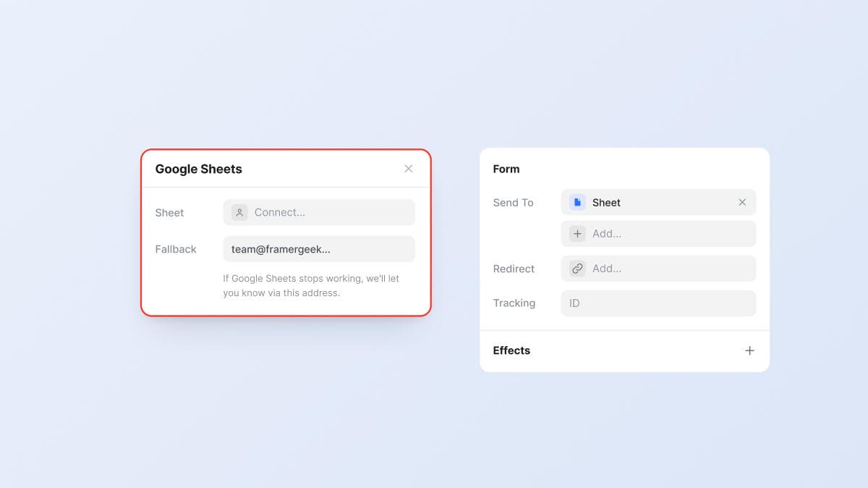Click the person icon in the Sheet field
Screen dimensions: 868x488
click(239, 212)
